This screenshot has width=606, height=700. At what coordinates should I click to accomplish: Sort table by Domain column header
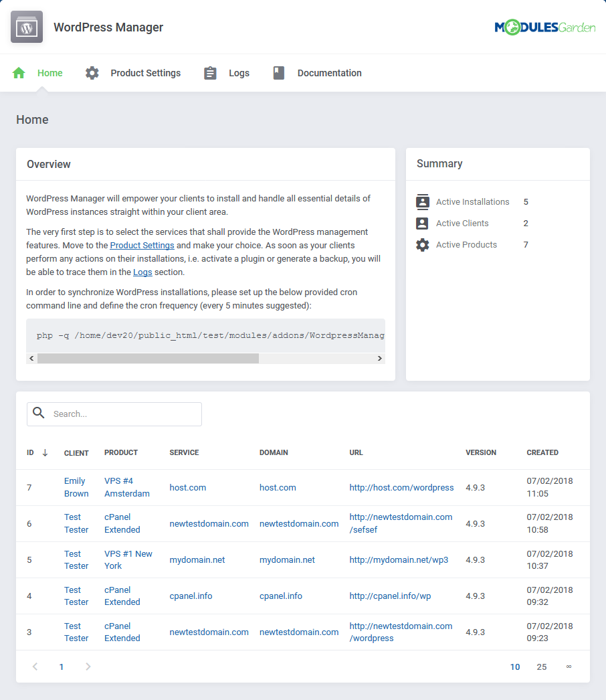[x=274, y=452]
